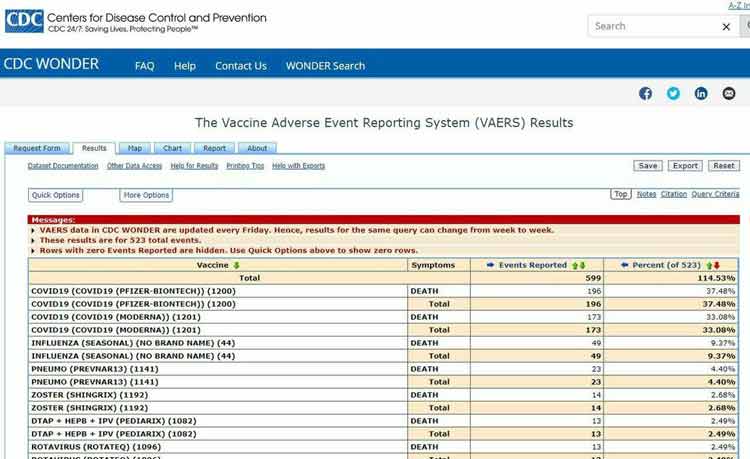Click VAERS Results page heading

(x=384, y=123)
